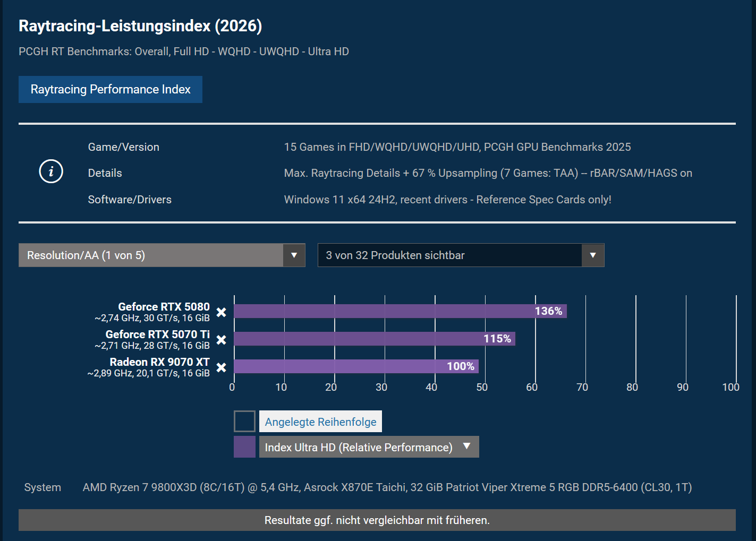Image resolution: width=756 pixels, height=541 pixels.
Task: Click the ~2,71 GHz, 28 GT/s, 16 GiB spec text
Action: point(152,346)
